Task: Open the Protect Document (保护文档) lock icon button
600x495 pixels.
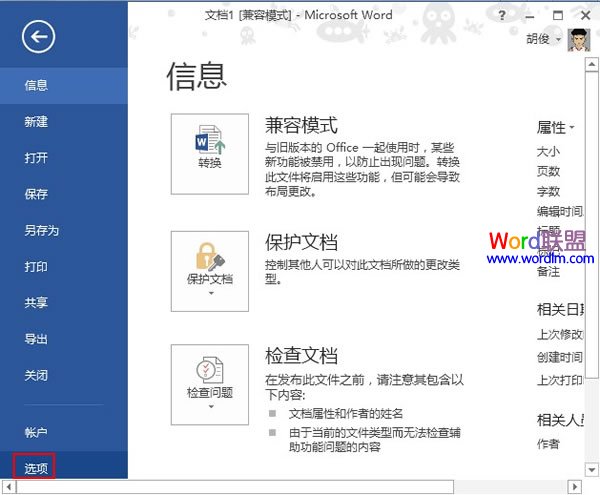Action: 210,271
